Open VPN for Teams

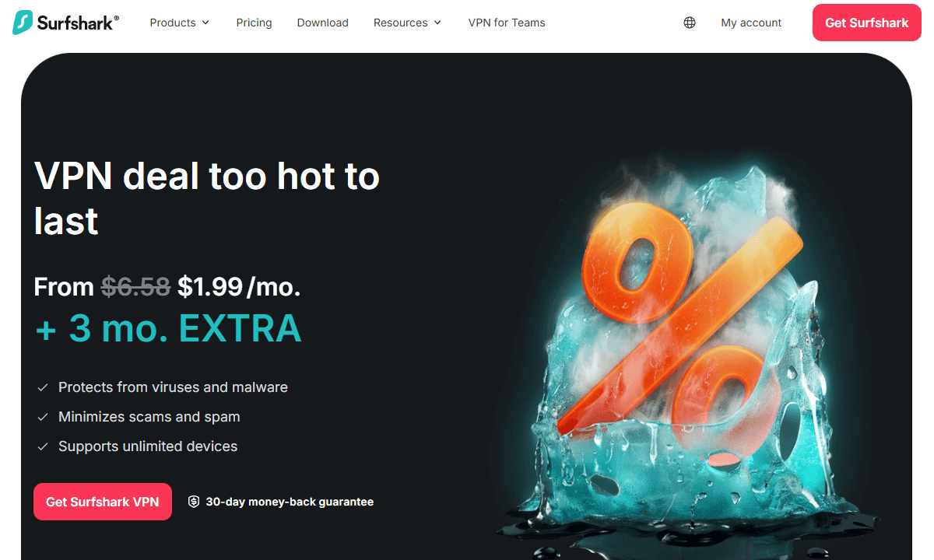tap(507, 23)
